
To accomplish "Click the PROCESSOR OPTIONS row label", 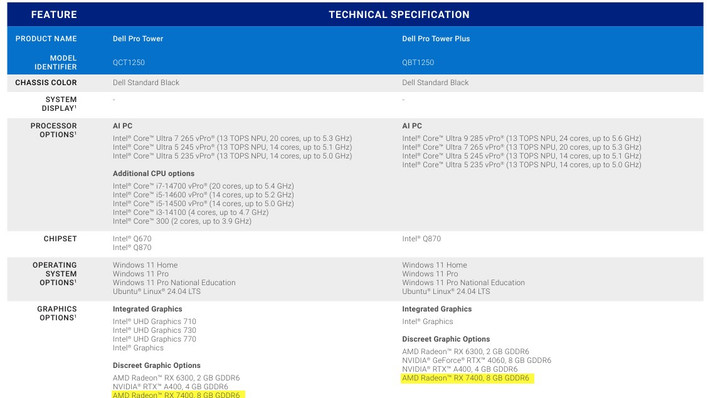I will coord(54,130).
